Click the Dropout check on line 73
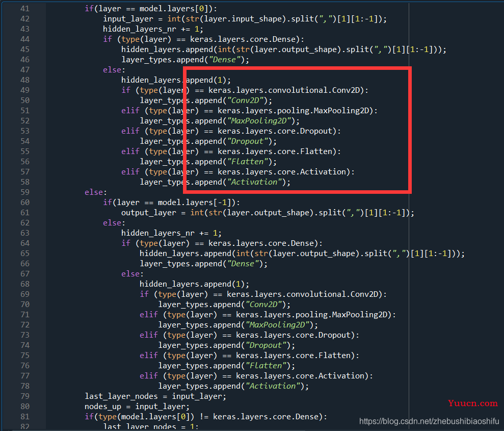This screenshot has width=504, height=431. [x=249, y=336]
